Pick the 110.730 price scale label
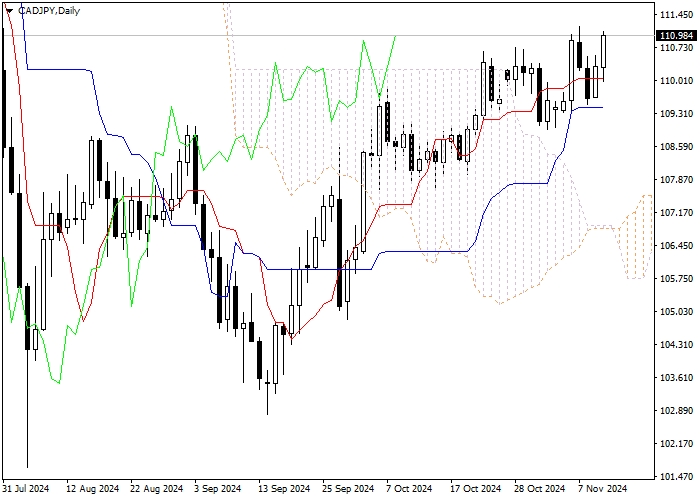The height and width of the screenshot is (500, 700). pyautogui.click(x=676, y=48)
